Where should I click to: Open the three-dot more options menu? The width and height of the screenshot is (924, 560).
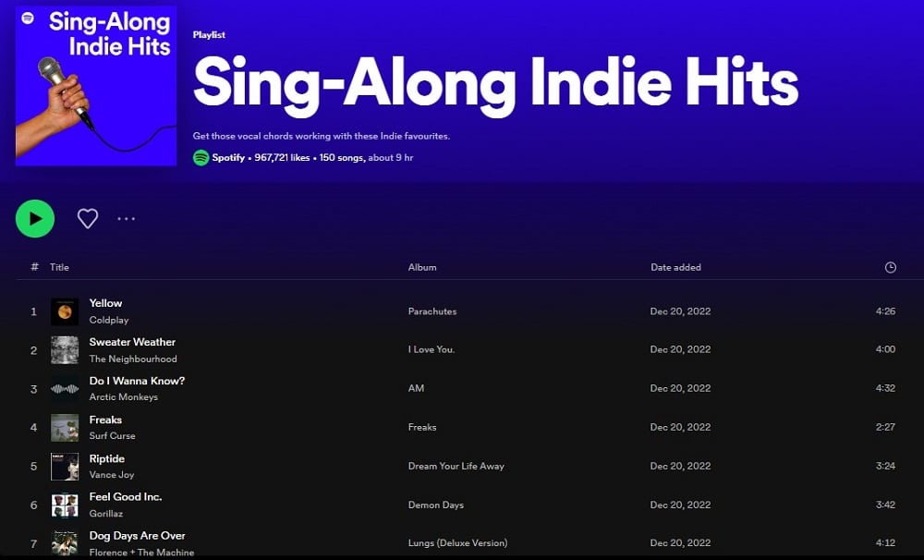[126, 219]
